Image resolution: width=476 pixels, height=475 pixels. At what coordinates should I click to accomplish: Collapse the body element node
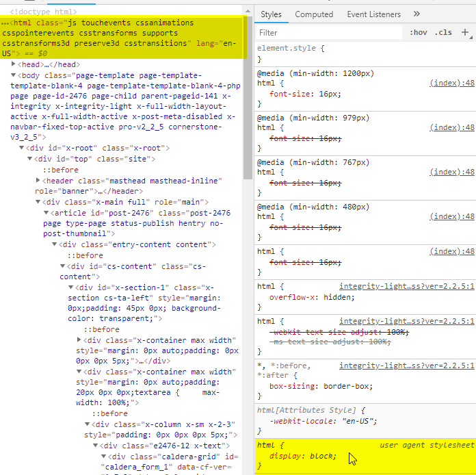pyautogui.click(x=14, y=75)
